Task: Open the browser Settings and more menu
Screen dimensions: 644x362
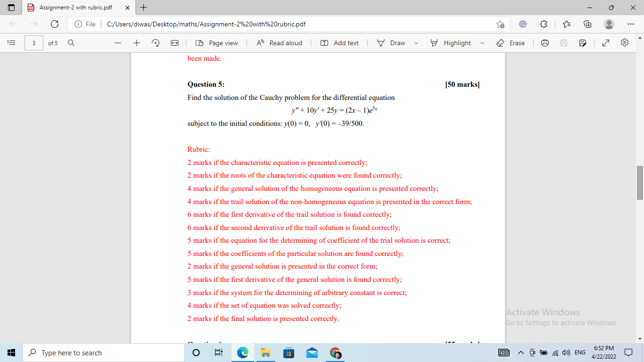Action: (630, 24)
